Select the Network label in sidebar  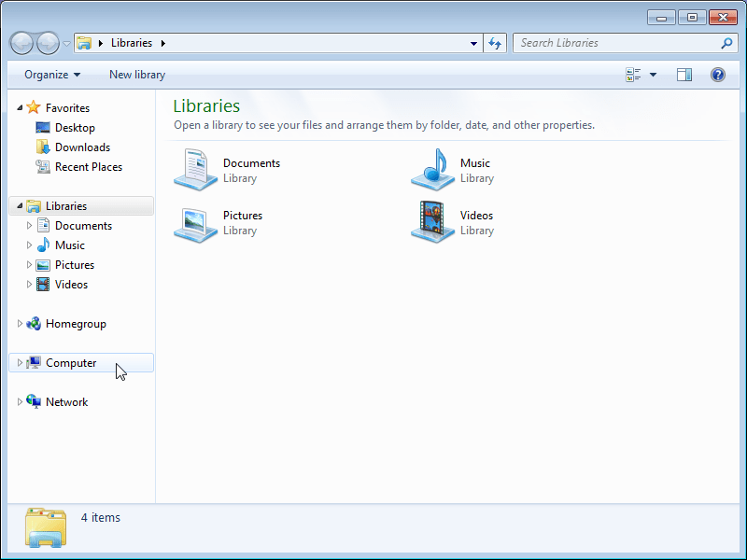pyautogui.click(x=66, y=402)
